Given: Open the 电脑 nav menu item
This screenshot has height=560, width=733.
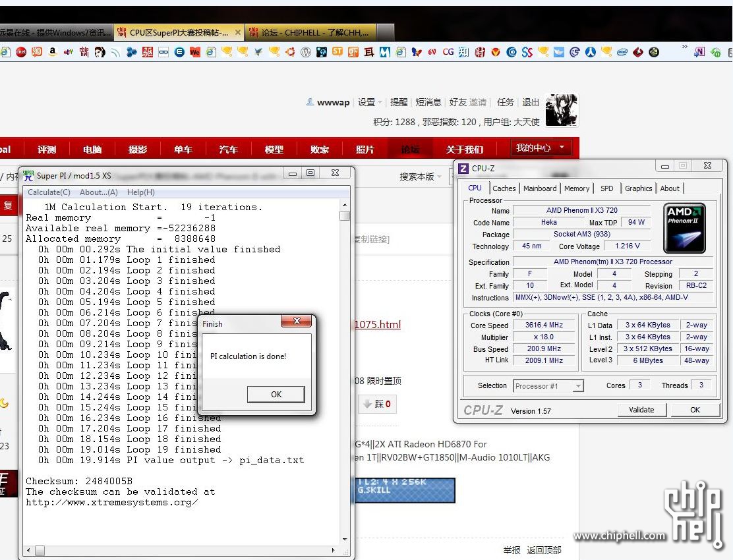Looking at the screenshot, I should coord(92,150).
